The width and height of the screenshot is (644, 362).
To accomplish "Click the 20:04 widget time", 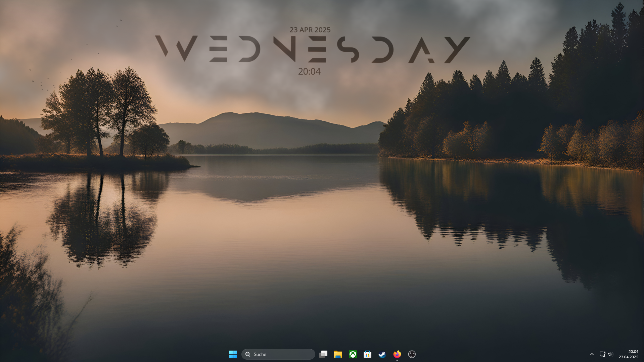I will pyautogui.click(x=309, y=71).
